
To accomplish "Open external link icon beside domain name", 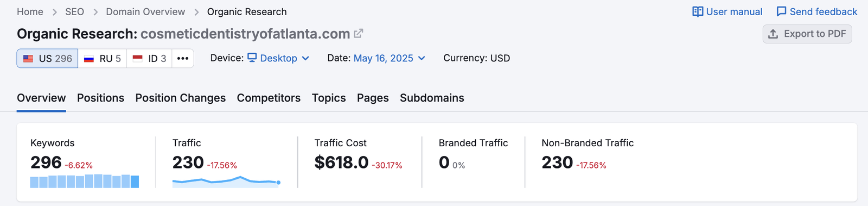I will point(358,34).
